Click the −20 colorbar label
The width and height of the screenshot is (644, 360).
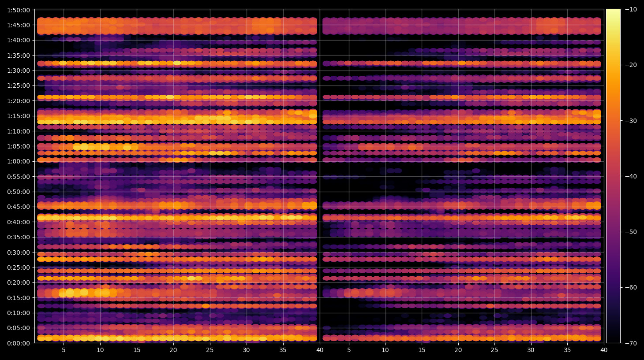[x=631, y=65]
